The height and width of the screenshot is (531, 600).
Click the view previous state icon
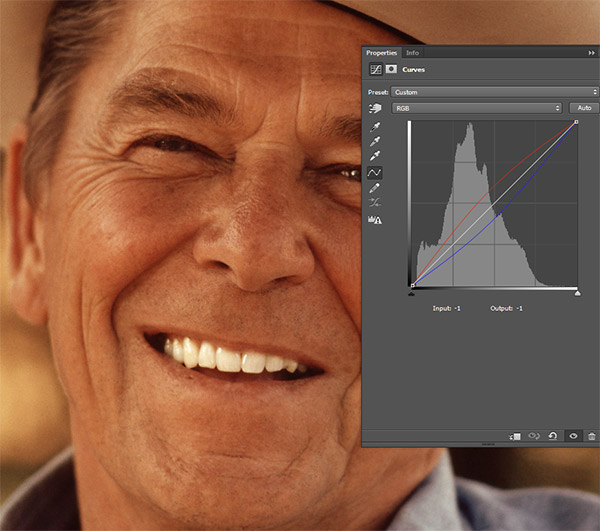coord(534,436)
